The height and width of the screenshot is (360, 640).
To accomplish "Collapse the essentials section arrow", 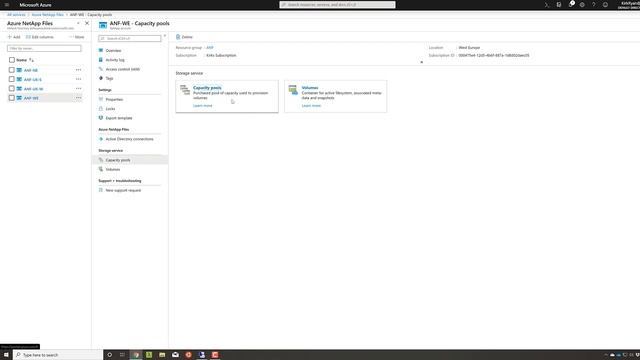I will [x=422, y=62].
